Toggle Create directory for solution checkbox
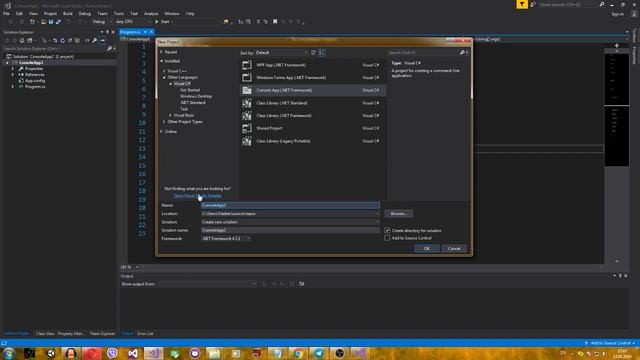The height and width of the screenshot is (360, 640). 387,231
